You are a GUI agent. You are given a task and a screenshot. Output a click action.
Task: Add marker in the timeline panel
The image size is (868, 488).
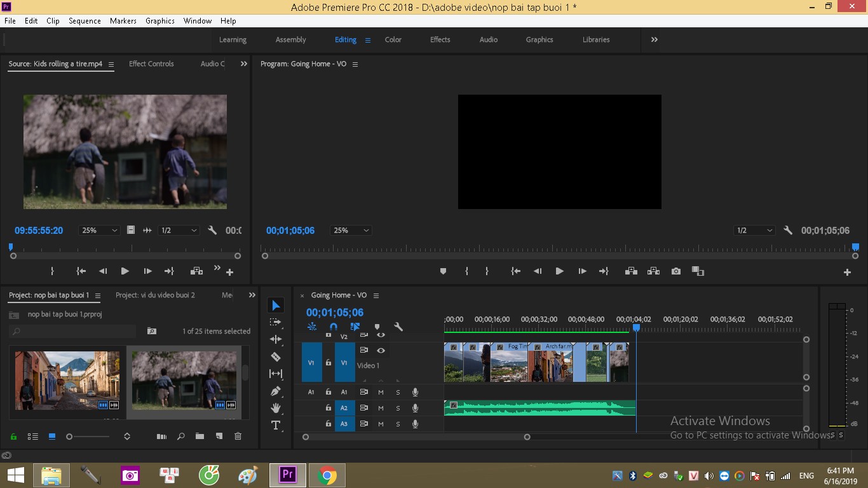click(x=377, y=327)
